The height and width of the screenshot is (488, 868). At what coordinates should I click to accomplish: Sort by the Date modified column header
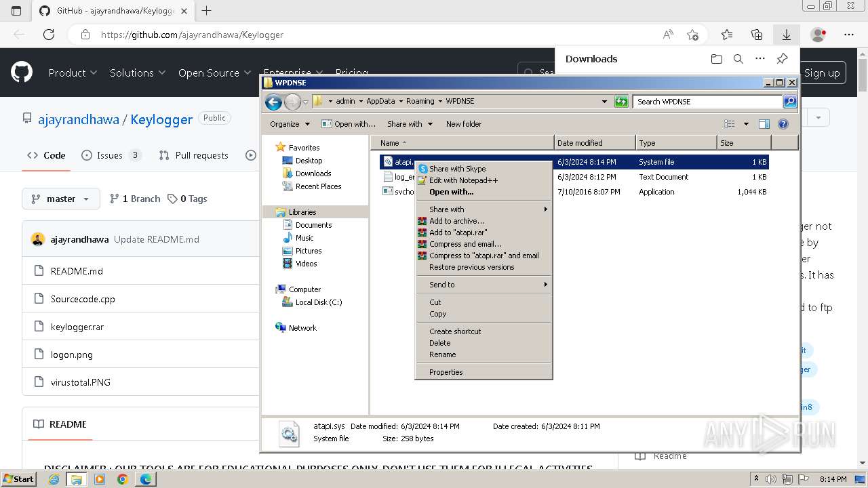595,143
